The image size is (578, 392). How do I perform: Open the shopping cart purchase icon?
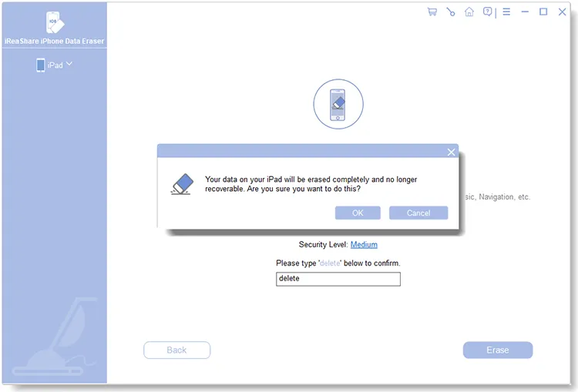(x=432, y=12)
